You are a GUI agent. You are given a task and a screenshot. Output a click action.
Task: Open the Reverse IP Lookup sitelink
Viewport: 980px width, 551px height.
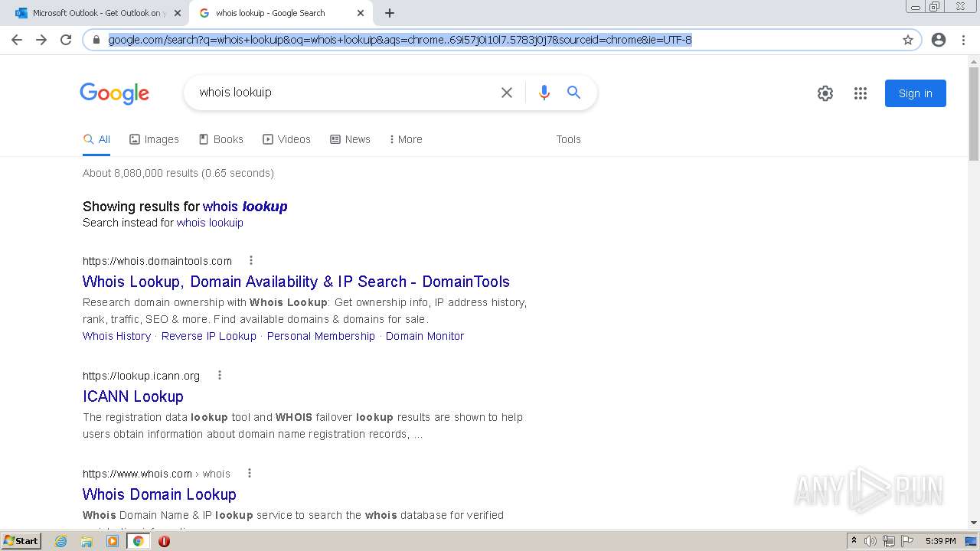pyautogui.click(x=209, y=336)
